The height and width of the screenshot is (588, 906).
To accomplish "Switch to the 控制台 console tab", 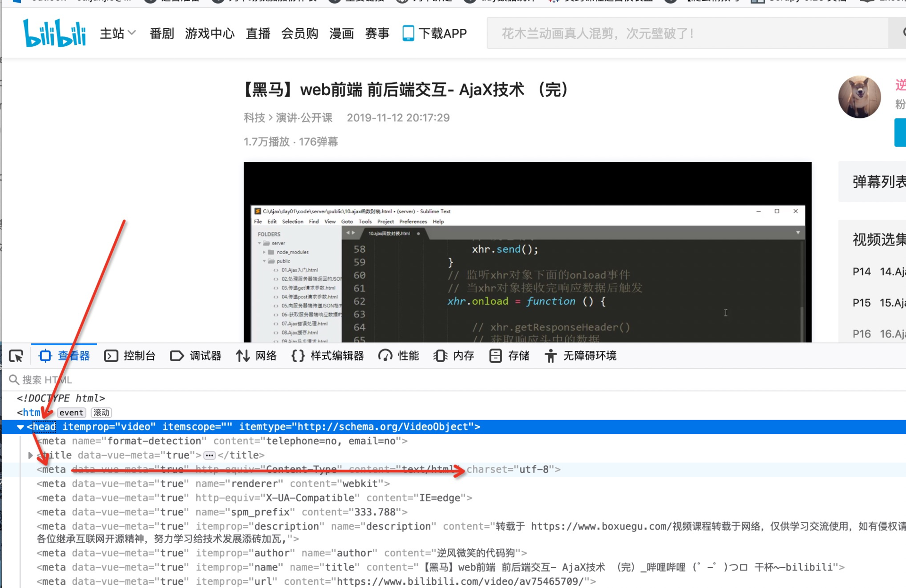I will click(x=130, y=356).
